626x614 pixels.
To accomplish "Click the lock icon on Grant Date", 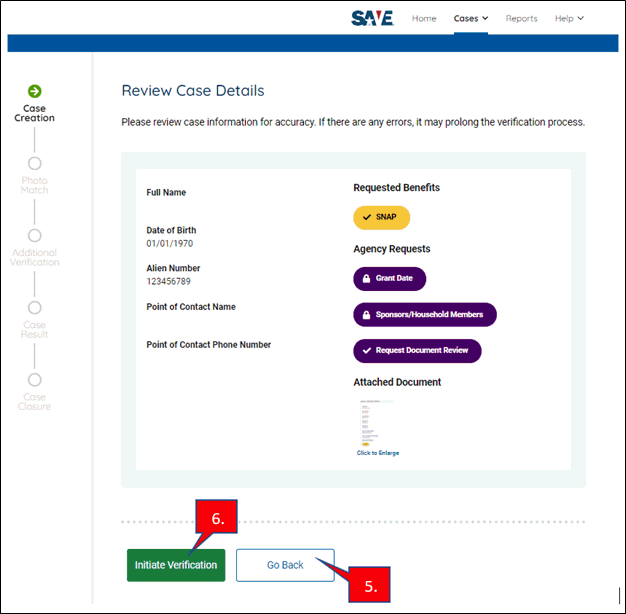I will 366,278.
